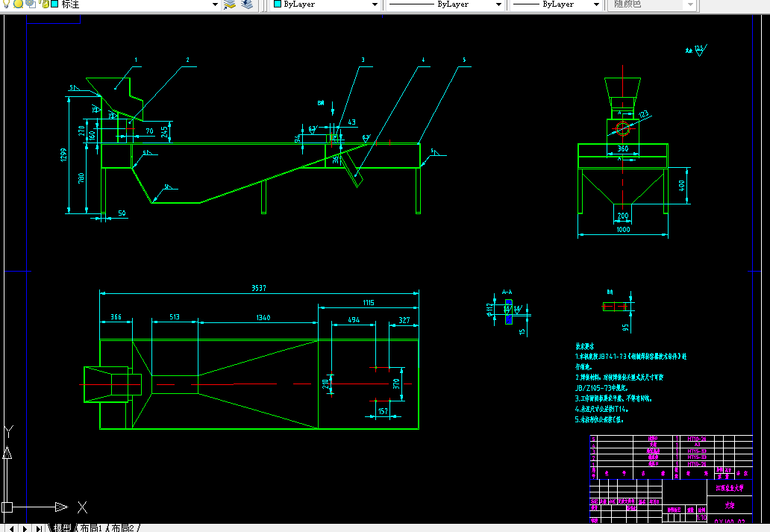Select part leader number 5
The width and height of the screenshot is (770, 532).
pyautogui.click(x=464, y=60)
